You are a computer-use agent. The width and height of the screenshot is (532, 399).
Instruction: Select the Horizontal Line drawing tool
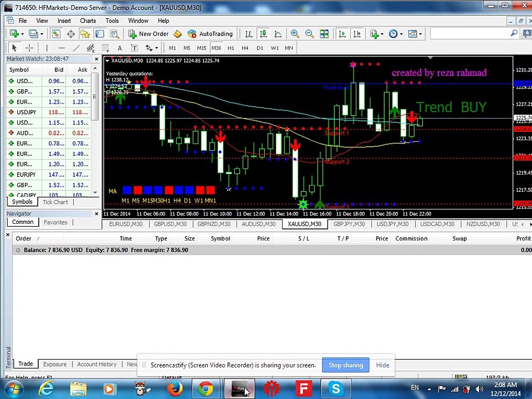[62, 48]
